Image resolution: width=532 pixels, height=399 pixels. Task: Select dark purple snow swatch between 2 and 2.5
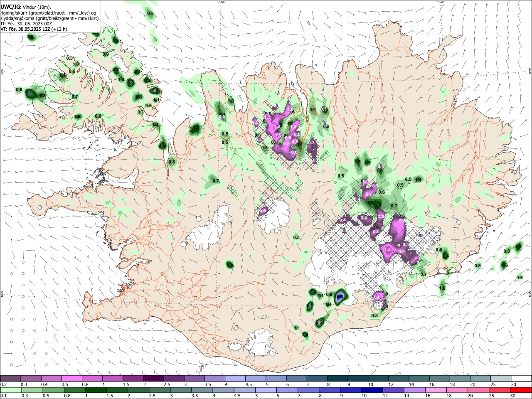[x=153, y=378]
